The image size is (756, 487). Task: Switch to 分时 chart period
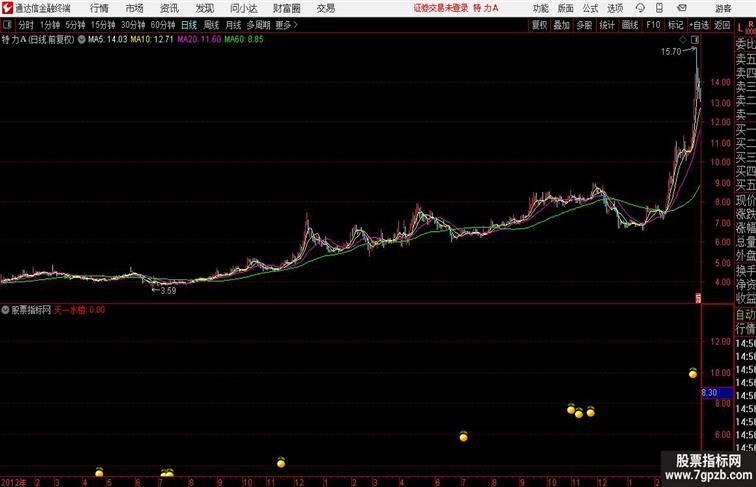point(26,25)
